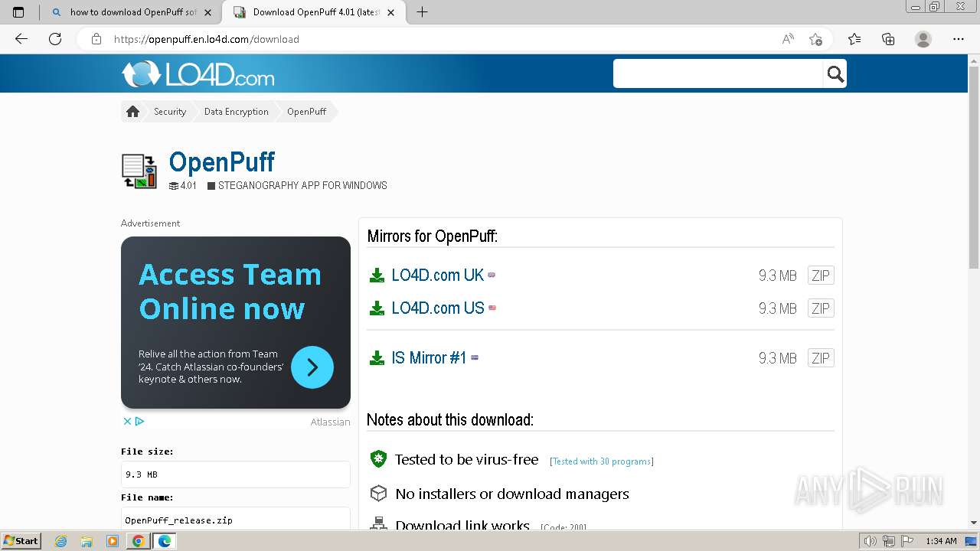Open the Data Encryption breadcrumb
Viewport: 980px width, 551px height.
236,112
